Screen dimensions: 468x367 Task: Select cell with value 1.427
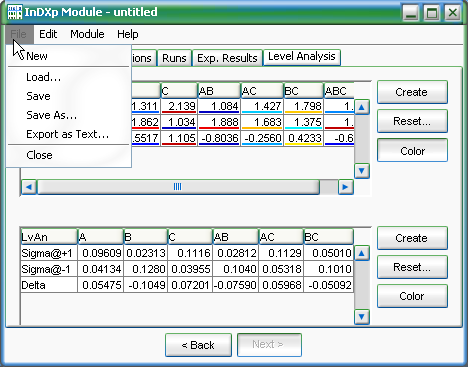pyautogui.click(x=262, y=106)
